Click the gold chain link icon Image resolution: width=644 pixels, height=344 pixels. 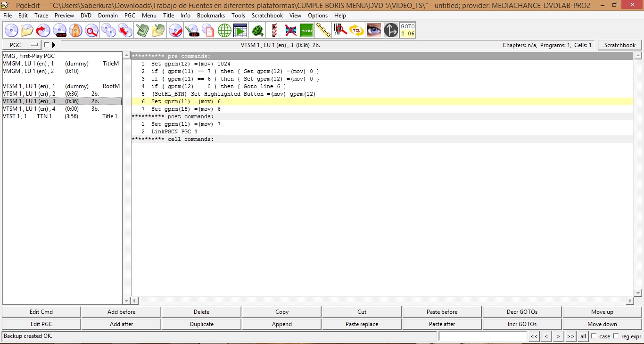pyautogui.click(x=323, y=31)
